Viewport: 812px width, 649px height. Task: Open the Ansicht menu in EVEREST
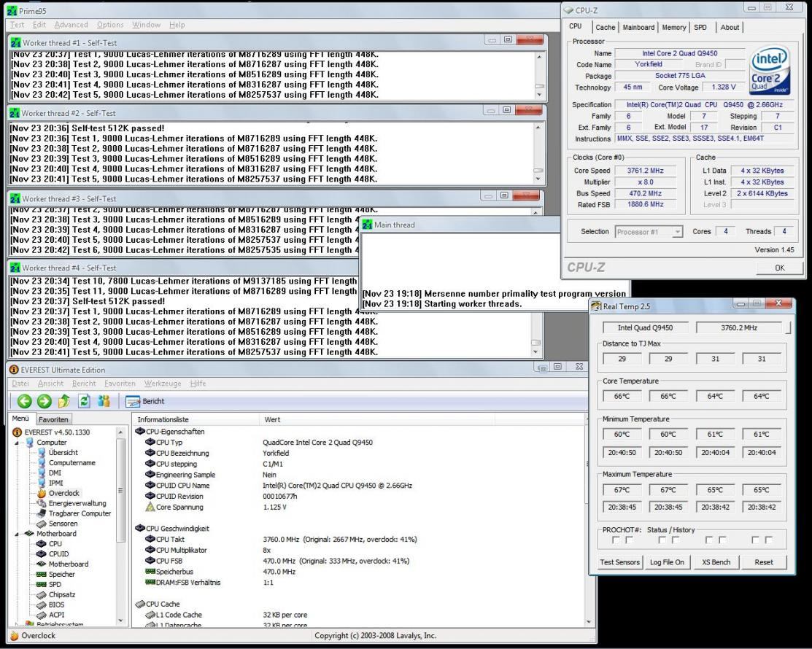(50, 384)
